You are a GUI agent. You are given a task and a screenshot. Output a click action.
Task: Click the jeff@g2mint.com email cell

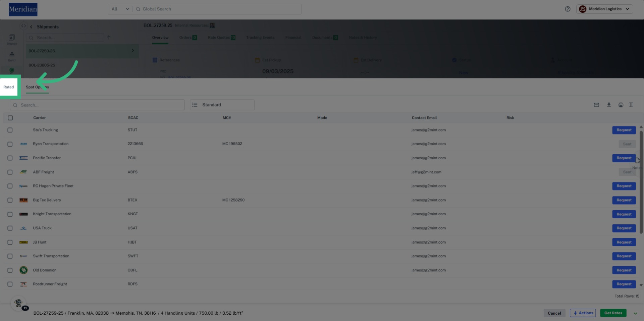pos(426,172)
